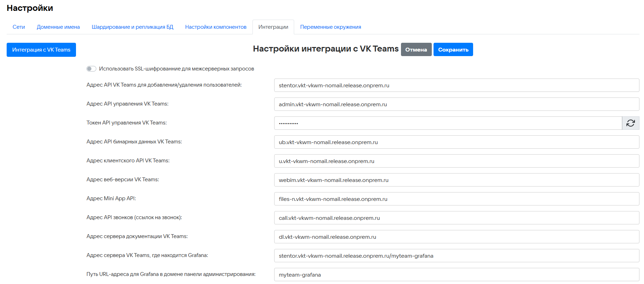Screen dimensions: 644x284
Task: Click the Mini App API address field
Action: coord(456,199)
